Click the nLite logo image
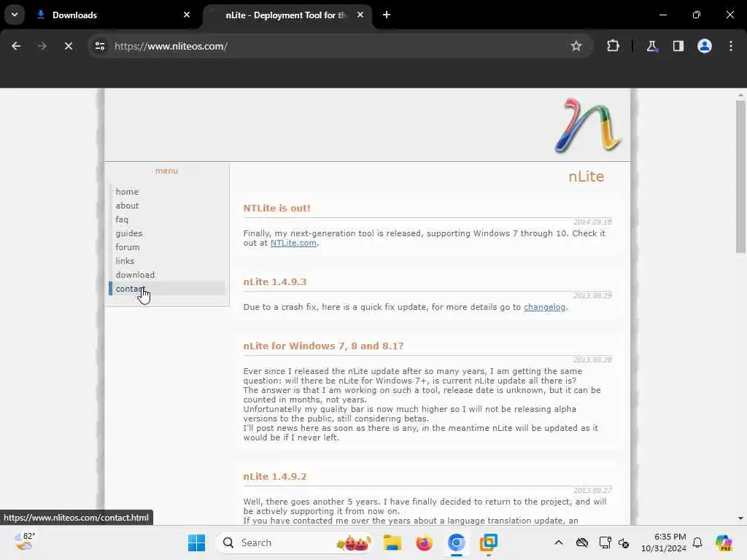The width and height of the screenshot is (747, 560). (587, 125)
